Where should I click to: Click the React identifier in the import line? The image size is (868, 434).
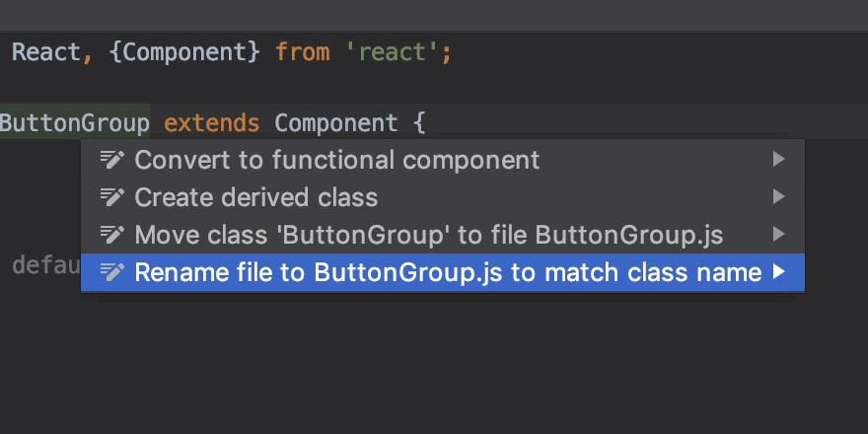point(46,52)
